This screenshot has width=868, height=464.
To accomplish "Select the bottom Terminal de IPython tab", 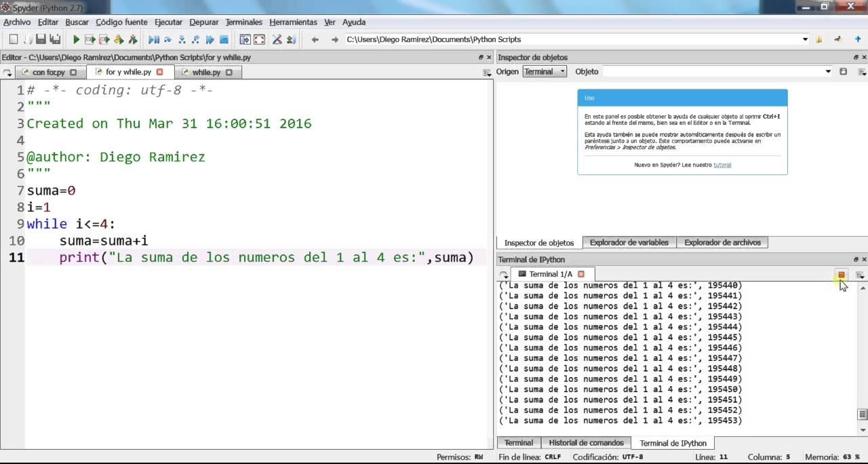I will tap(673, 443).
